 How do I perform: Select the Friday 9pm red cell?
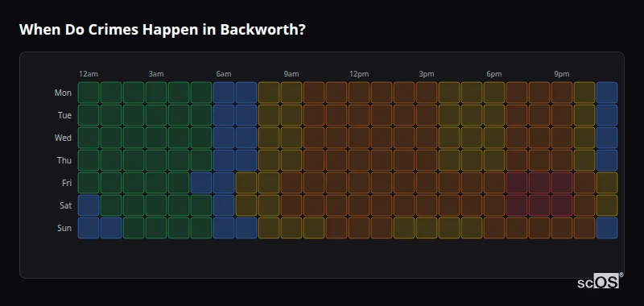[x=562, y=183]
